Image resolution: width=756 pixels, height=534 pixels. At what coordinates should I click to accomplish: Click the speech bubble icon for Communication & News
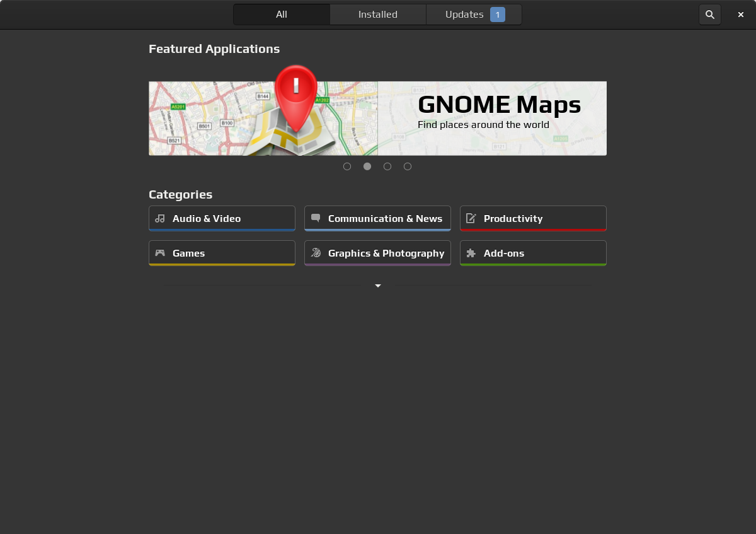pos(316,218)
